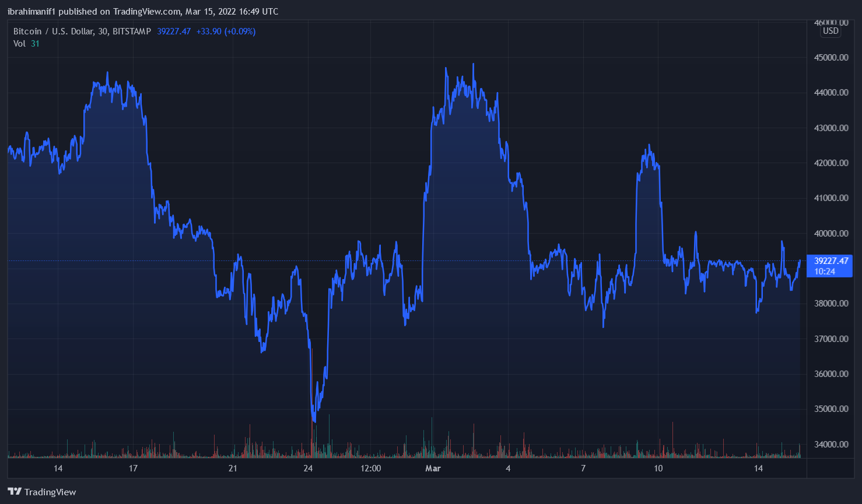Screen dimensions: 862x504
Task: Click the TradingView.com text in the header
Action: click(147, 12)
